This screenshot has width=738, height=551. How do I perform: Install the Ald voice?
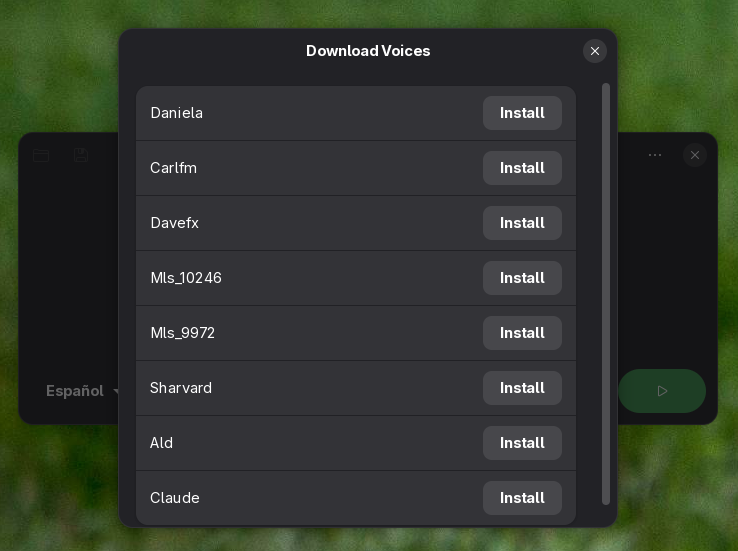[x=522, y=443]
